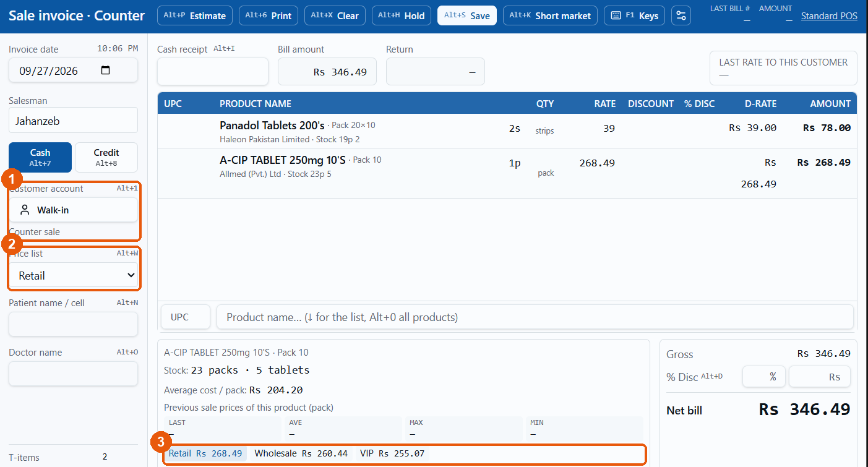The height and width of the screenshot is (467, 868).
Task: Switch to Credit payment mode
Action: click(106, 157)
